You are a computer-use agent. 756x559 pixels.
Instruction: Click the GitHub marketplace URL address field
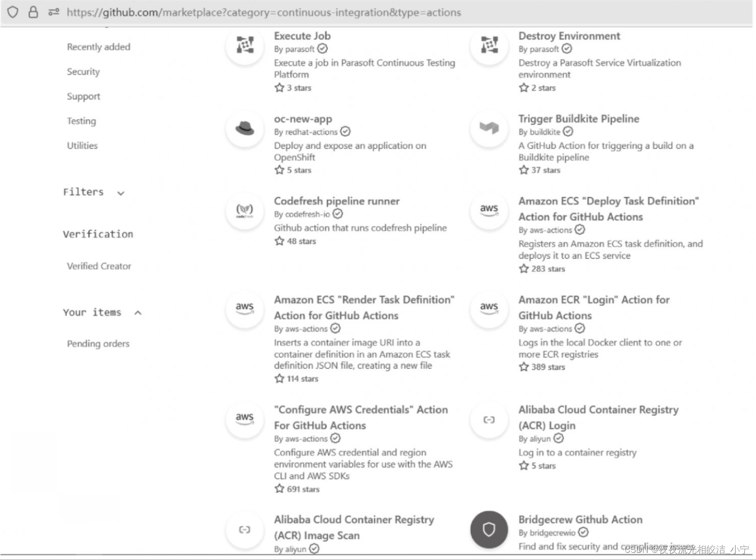(263, 12)
